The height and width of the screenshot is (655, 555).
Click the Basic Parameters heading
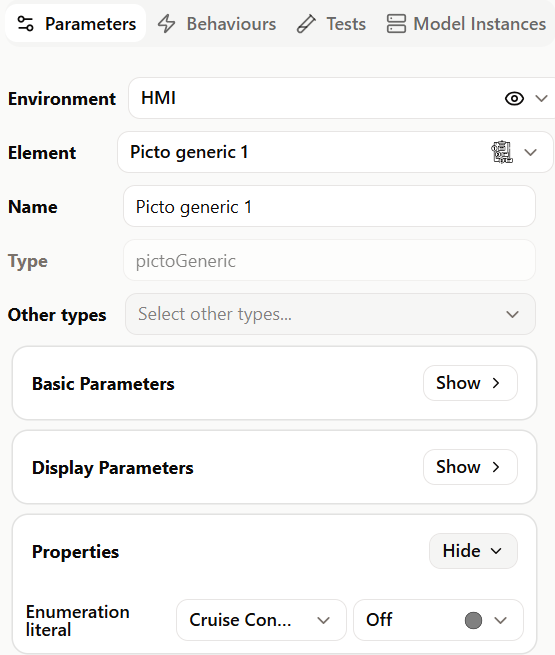[x=103, y=384]
